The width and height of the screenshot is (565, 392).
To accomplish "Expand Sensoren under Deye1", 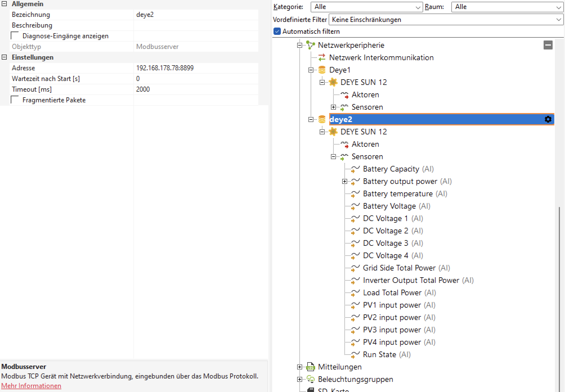I will tap(333, 107).
